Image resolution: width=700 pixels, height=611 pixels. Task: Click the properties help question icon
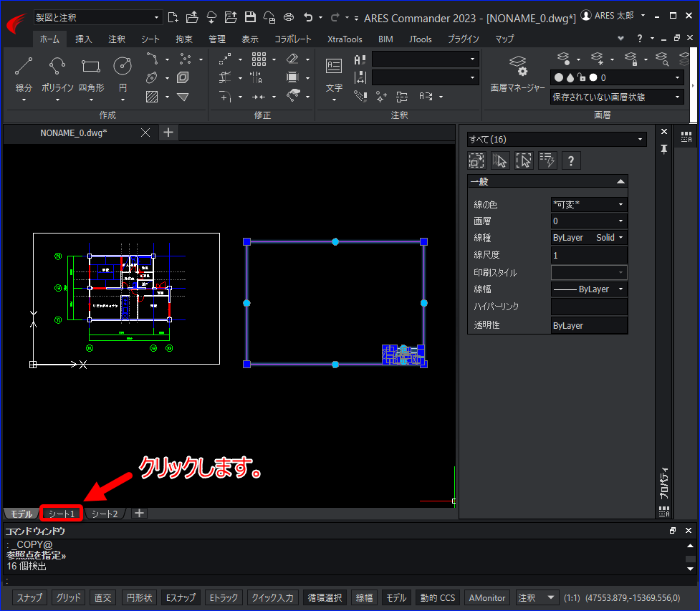[571, 160]
